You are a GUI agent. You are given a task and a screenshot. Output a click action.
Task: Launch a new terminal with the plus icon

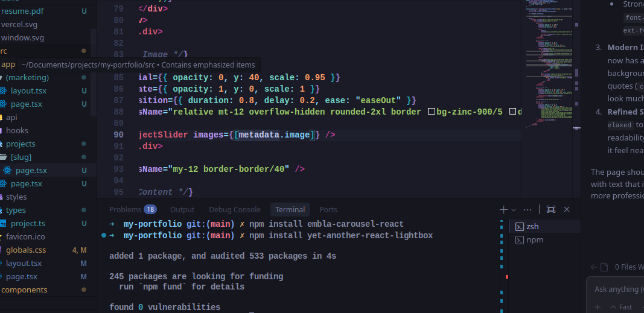pyautogui.click(x=503, y=210)
